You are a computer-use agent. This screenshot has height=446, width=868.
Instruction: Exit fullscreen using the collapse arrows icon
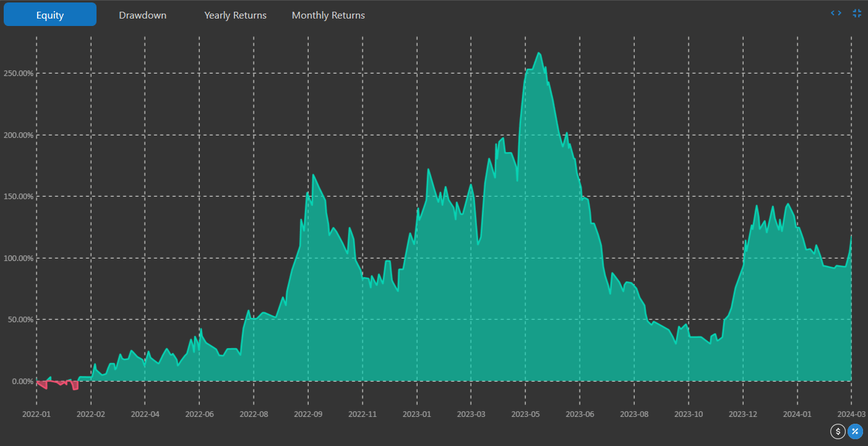[857, 13]
